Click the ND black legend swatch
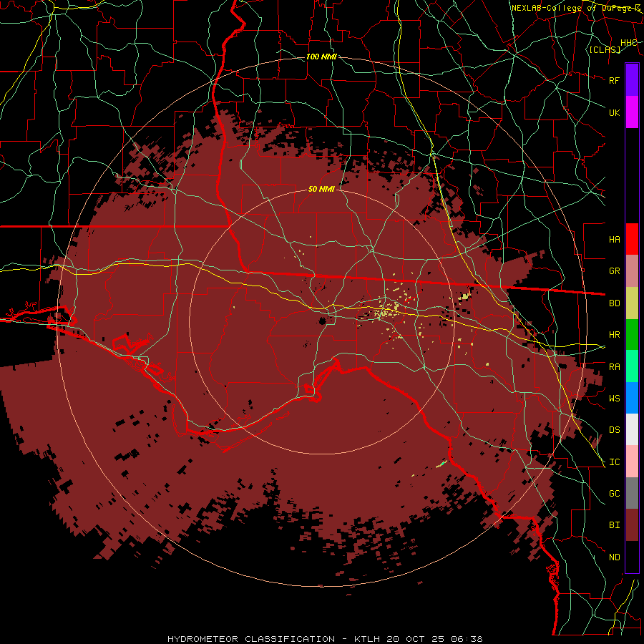644x644 pixels. (632, 557)
